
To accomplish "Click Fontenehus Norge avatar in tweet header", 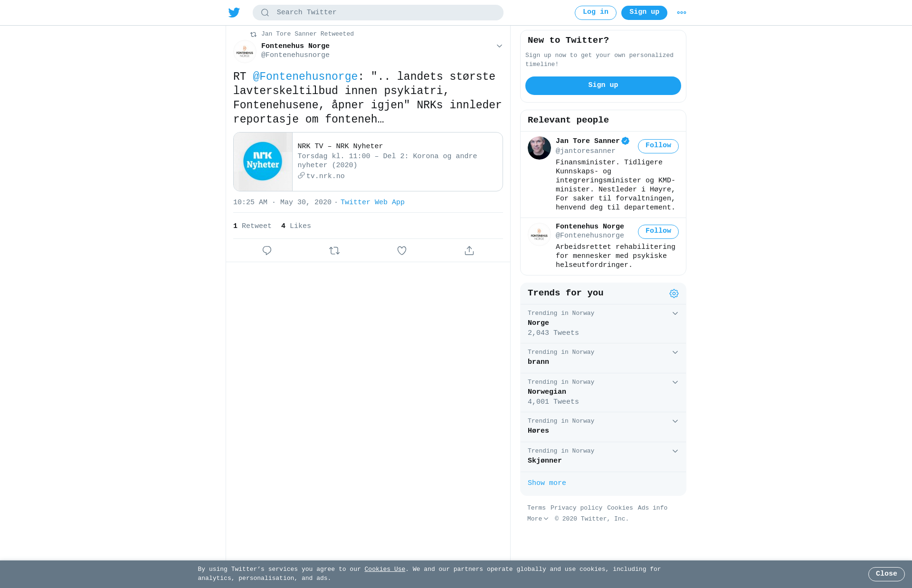I will coord(245,51).
